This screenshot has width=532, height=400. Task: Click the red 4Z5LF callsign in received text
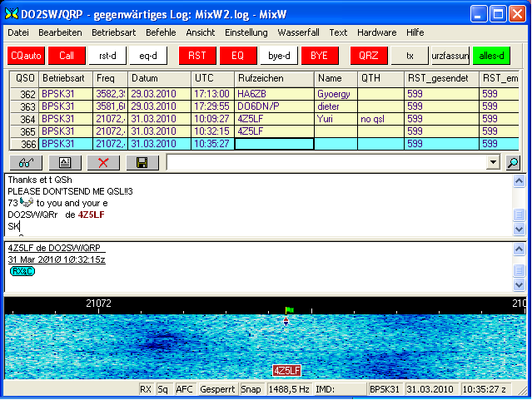tap(92, 215)
